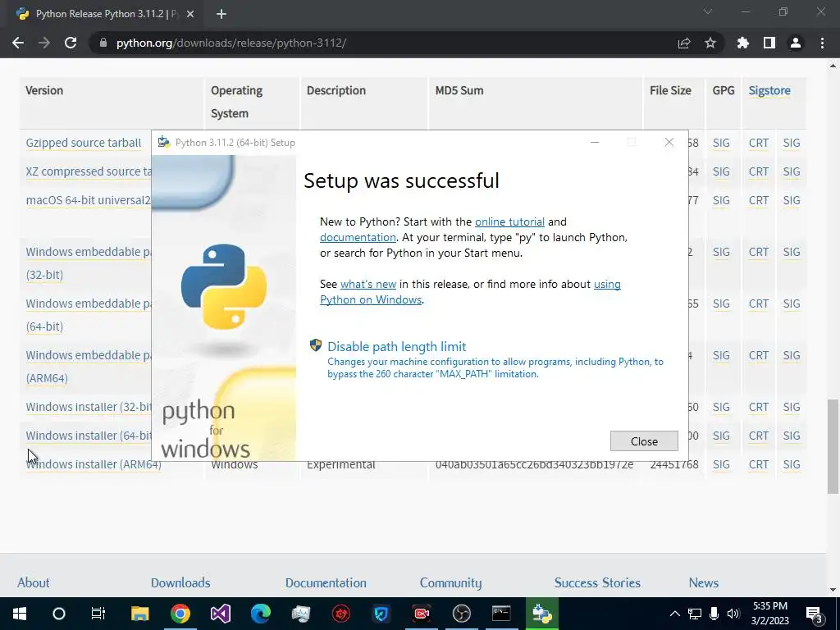Toggle the Chrome side panel icon
Screen dimensions: 840x630
point(769,43)
